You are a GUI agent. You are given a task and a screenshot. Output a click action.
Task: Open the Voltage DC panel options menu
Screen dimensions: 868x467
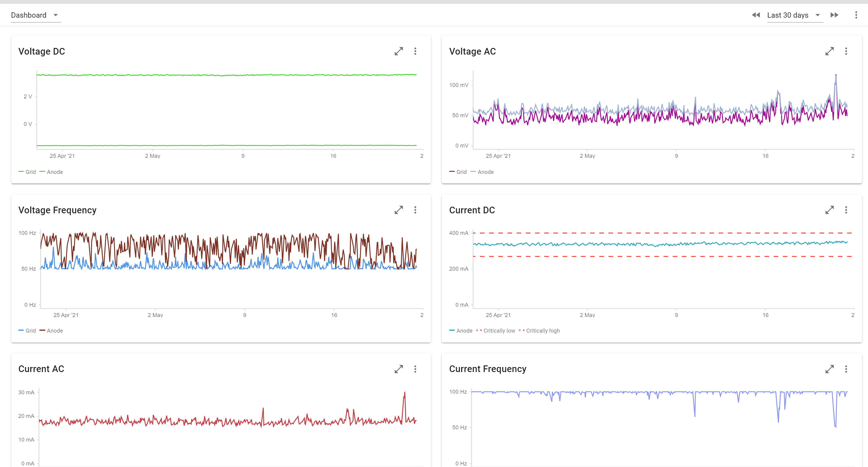[x=415, y=51]
